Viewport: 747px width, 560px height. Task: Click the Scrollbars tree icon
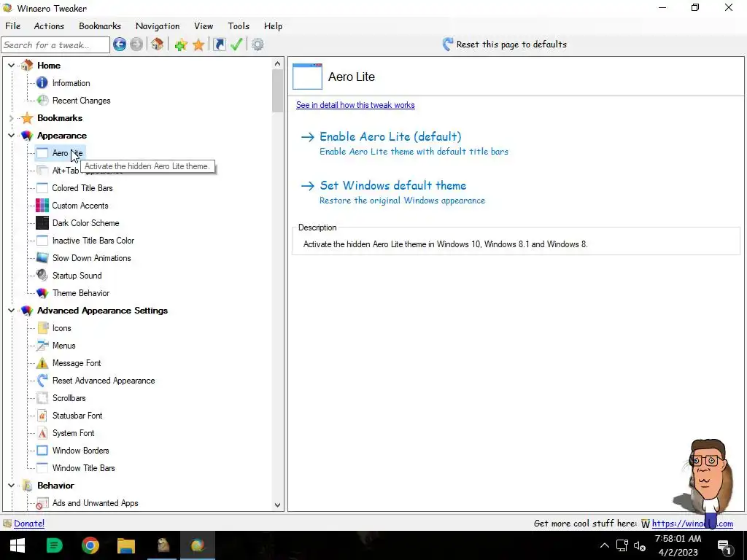tap(42, 398)
